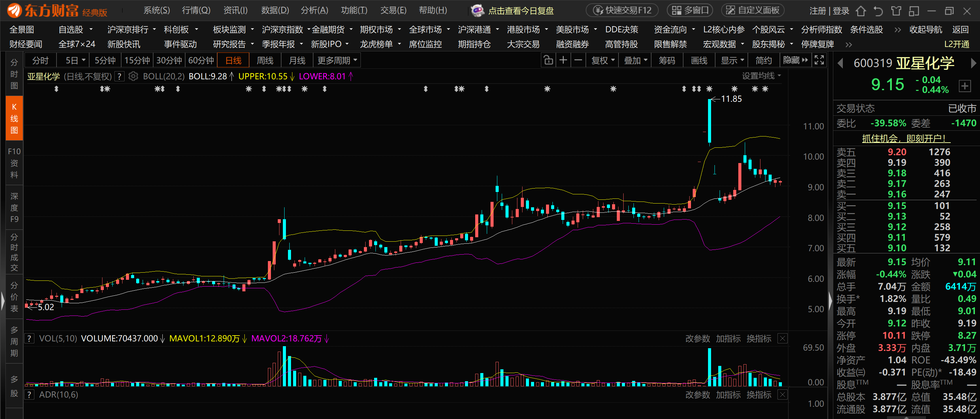Zoom out chart with minus icon

click(x=578, y=61)
